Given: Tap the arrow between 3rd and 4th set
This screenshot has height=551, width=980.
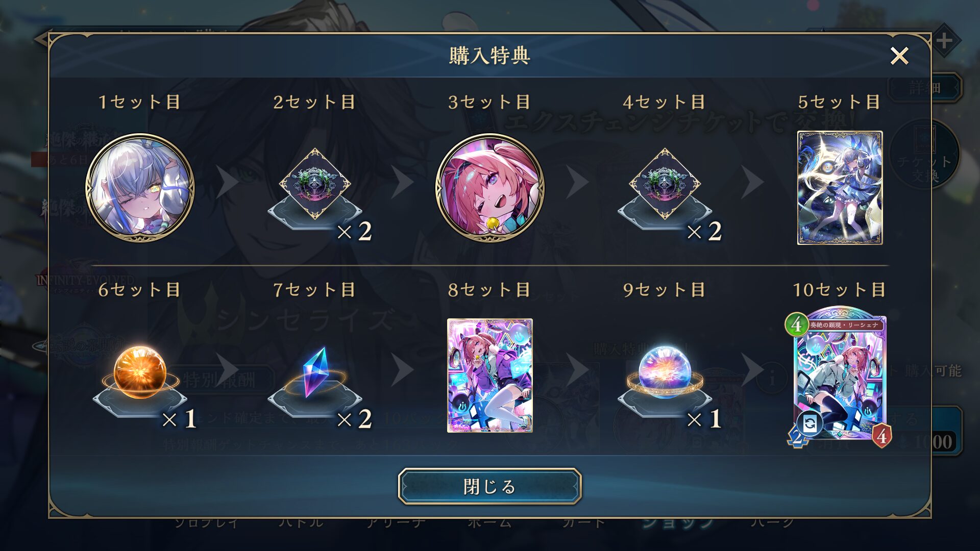Looking at the screenshot, I should [578, 182].
